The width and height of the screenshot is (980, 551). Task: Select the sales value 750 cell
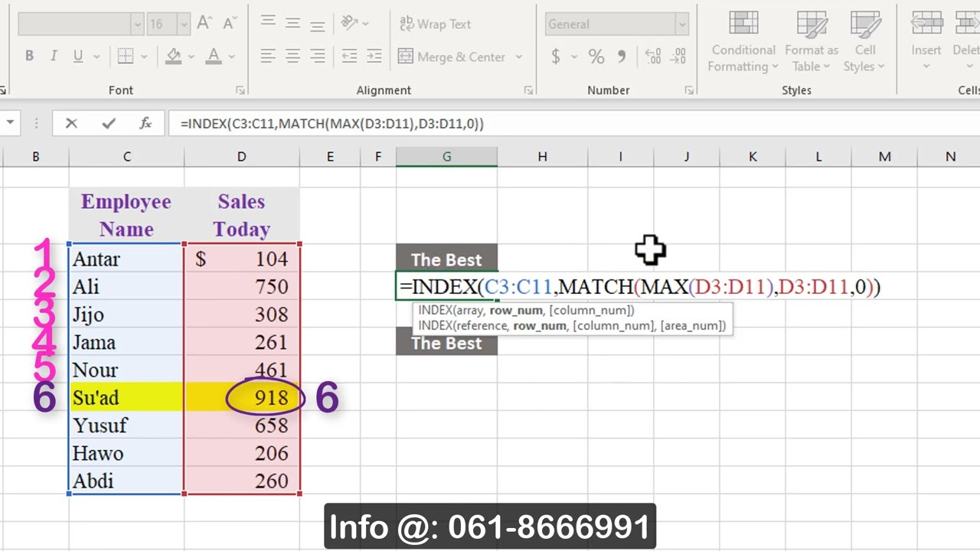pos(241,287)
